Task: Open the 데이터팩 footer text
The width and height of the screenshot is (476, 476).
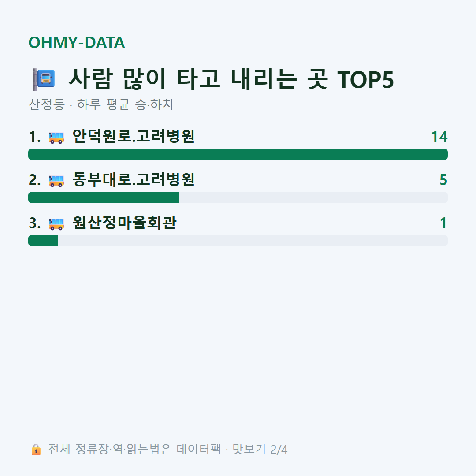Action: [199, 449]
